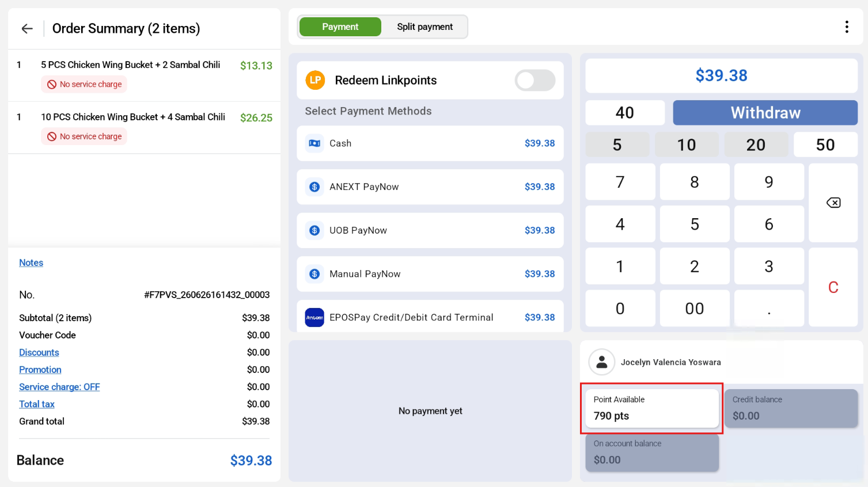This screenshot has height=487, width=868.
Task: Click the $39.38 amount display field
Action: pyautogui.click(x=722, y=75)
